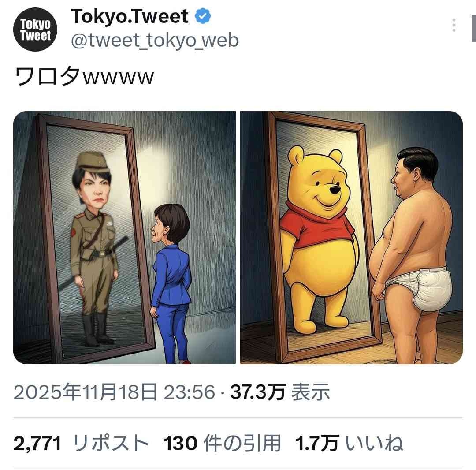The width and height of the screenshot is (476, 470).
Task: Click the 表示 views label
Action: coord(310,392)
